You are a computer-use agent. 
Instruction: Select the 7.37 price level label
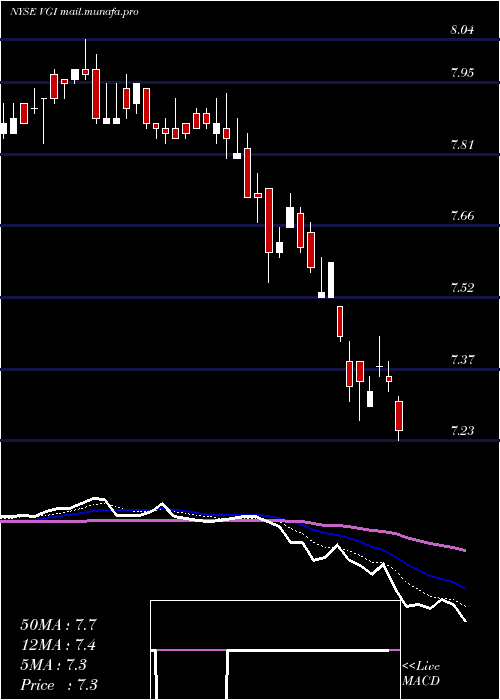click(x=462, y=359)
